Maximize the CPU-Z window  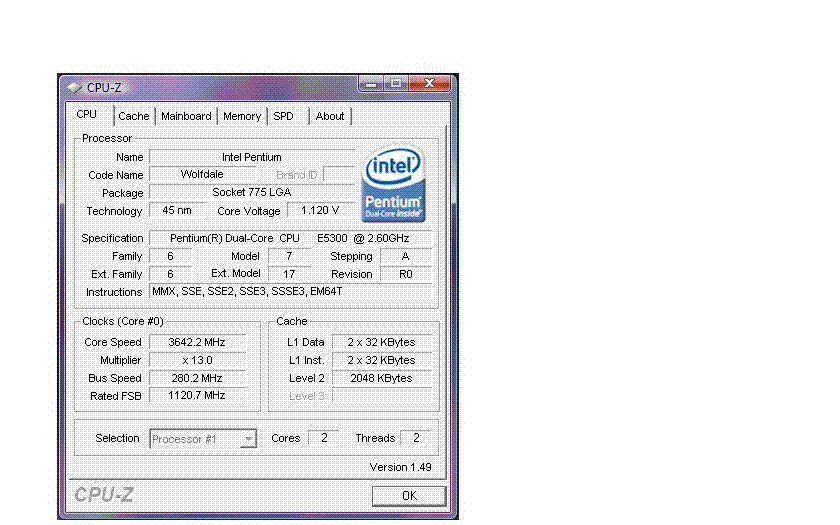(396, 84)
